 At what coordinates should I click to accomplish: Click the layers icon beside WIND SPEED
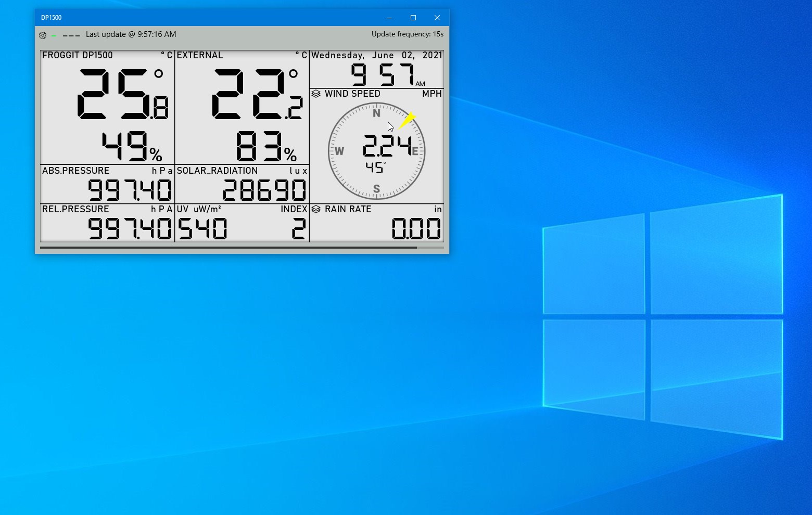click(316, 94)
